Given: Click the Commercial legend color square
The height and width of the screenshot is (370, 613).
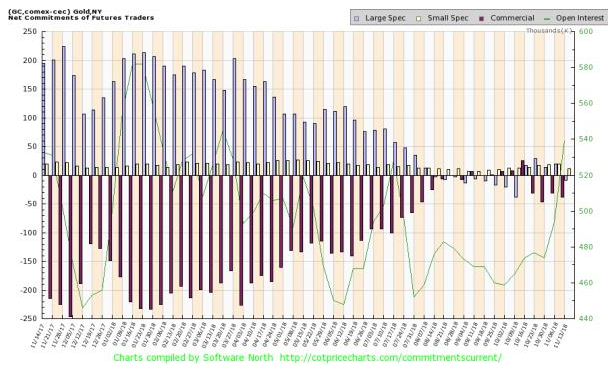Looking at the screenshot, I should coord(481,18).
